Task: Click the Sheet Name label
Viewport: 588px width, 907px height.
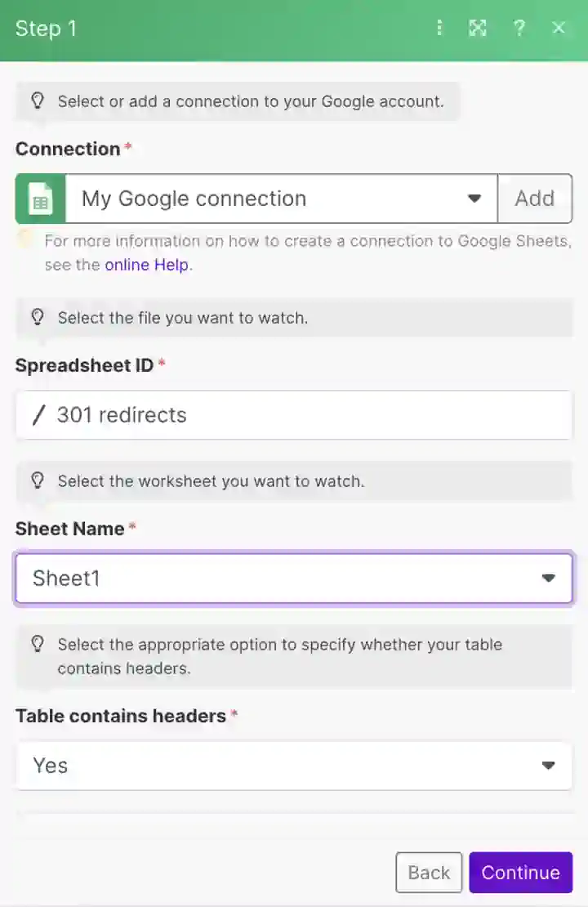Action: tap(70, 528)
